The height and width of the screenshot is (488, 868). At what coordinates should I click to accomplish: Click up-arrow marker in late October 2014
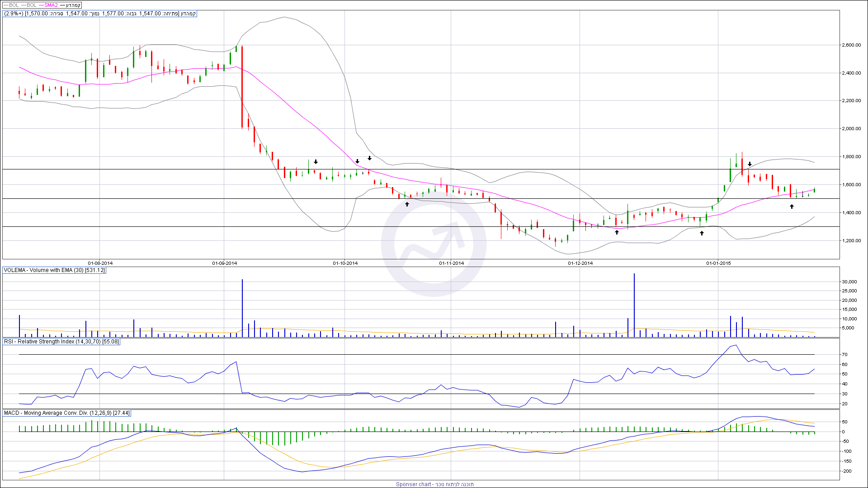[x=407, y=204]
